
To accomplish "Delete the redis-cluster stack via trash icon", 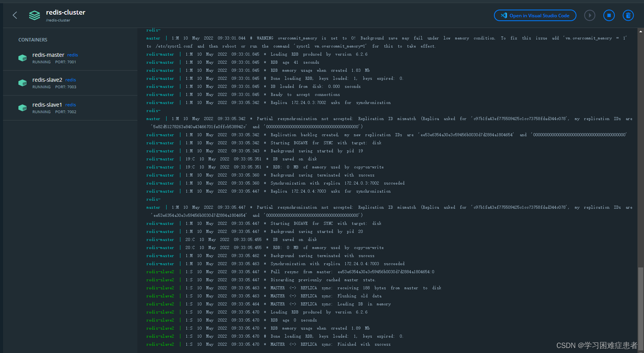I will pos(628,15).
